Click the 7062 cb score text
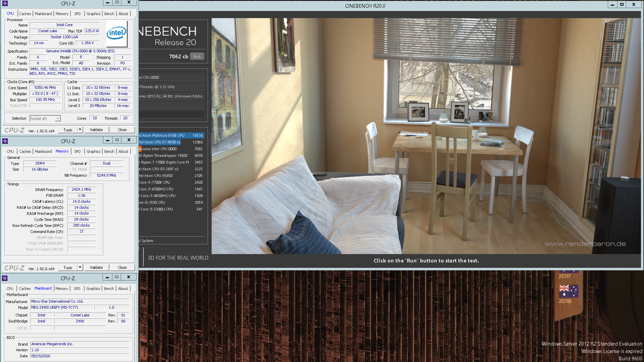 click(x=178, y=57)
